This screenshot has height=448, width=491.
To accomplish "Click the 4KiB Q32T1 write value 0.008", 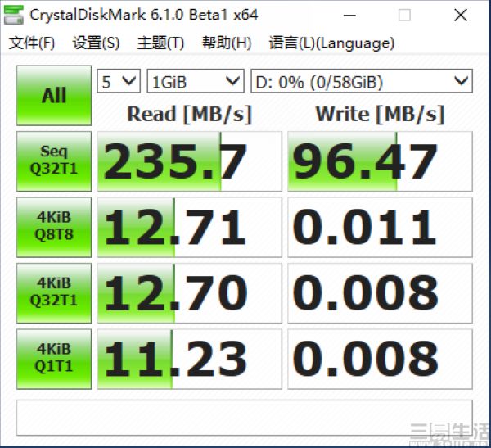I will [380, 293].
